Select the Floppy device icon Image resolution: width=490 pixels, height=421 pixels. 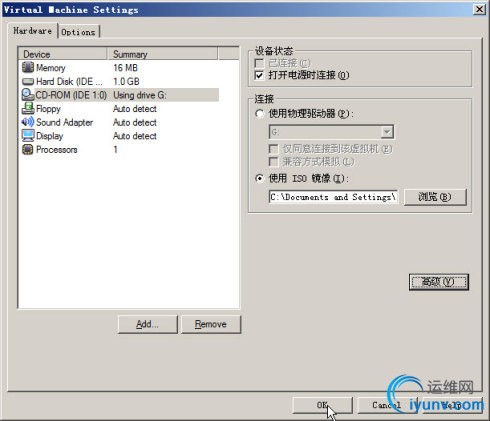(28, 108)
